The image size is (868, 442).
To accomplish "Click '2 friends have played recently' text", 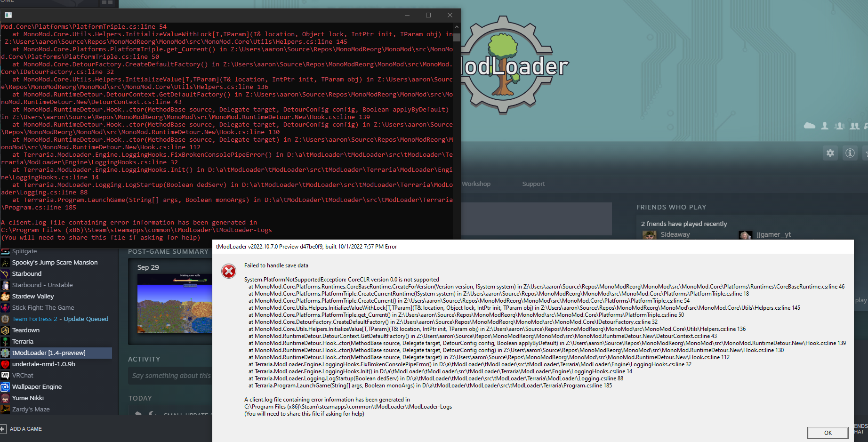I will [x=684, y=224].
